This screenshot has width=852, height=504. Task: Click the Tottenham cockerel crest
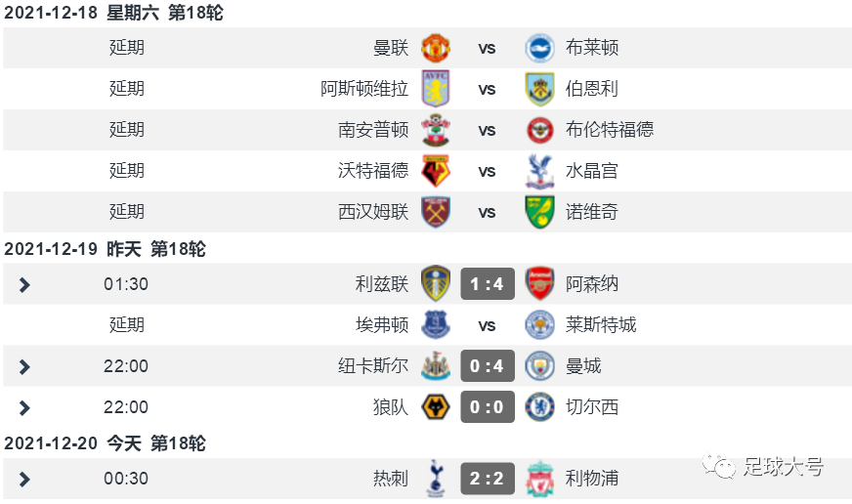[435, 479]
